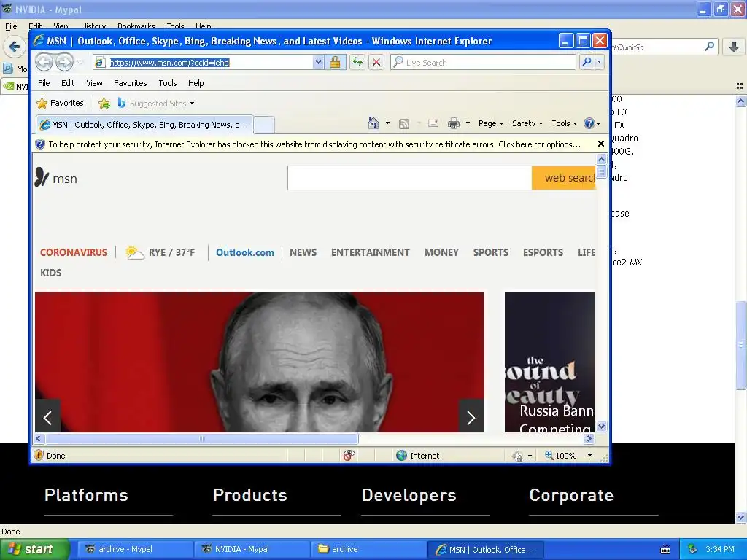Click the Windows Start button
The height and width of the screenshot is (560, 747).
point(34,549)
